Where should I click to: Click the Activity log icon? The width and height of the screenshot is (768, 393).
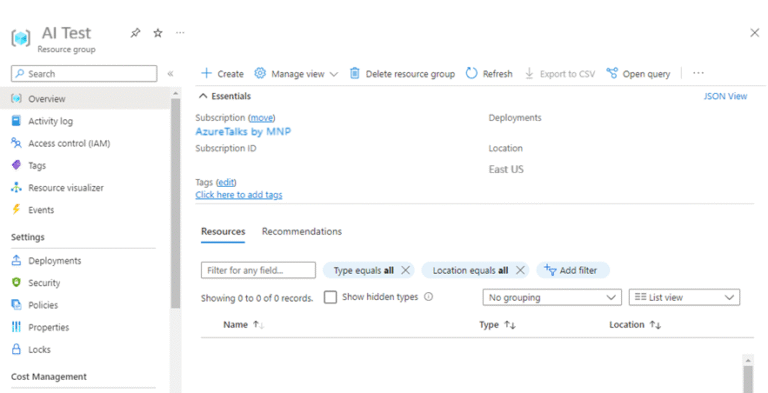[x=16, y=121]
